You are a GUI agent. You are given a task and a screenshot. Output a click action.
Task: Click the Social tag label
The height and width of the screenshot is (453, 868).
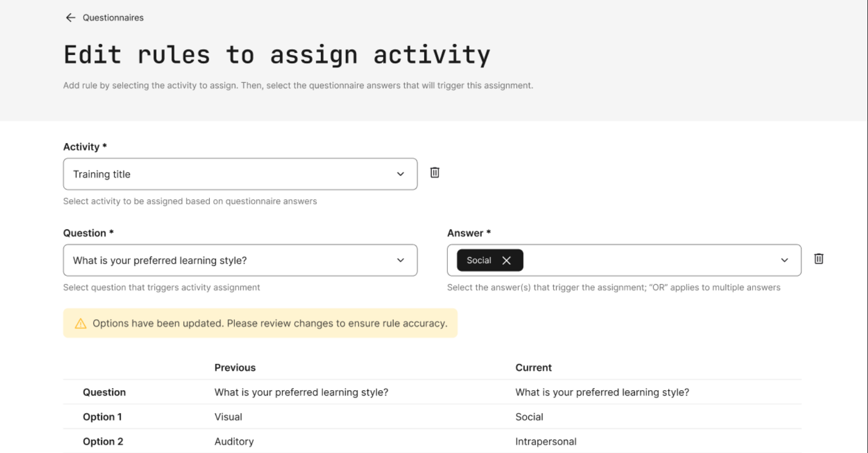click(478, 260)
